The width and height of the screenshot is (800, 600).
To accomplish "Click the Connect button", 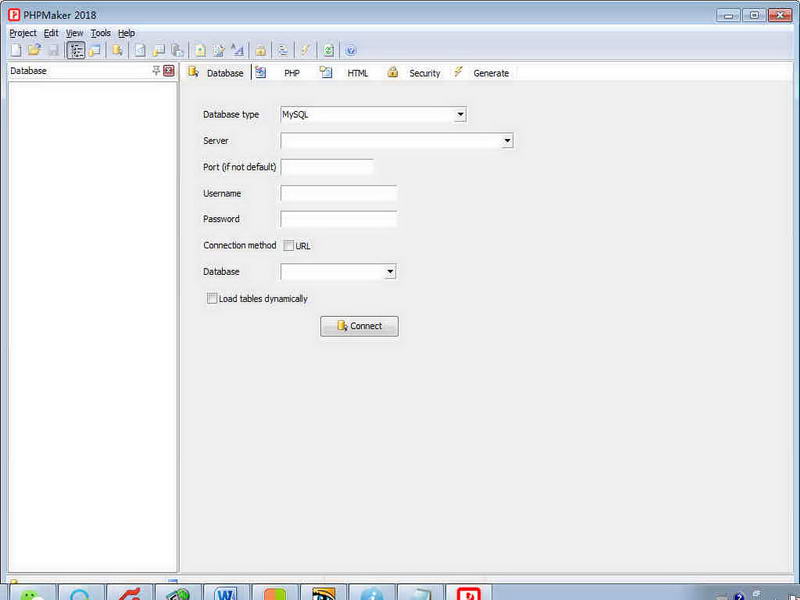I will click(x=359, y=326).
